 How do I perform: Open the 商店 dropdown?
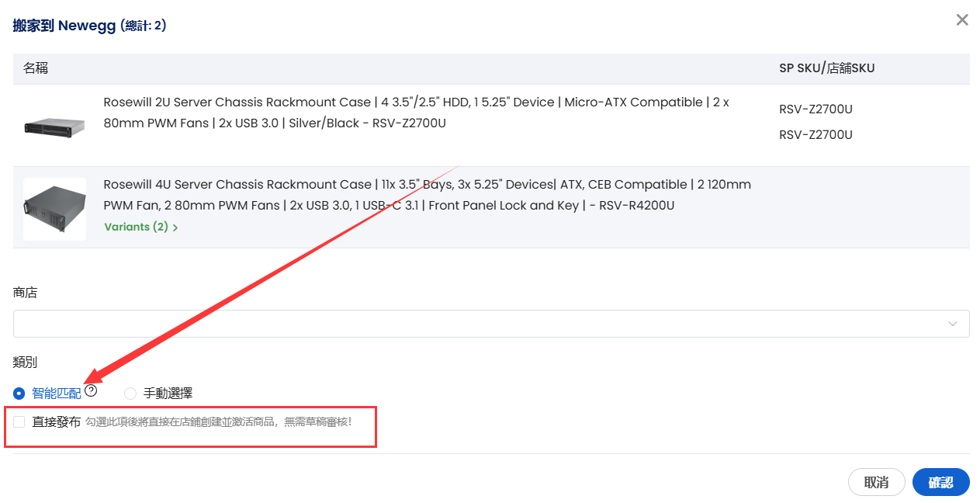pyautogui.click(x=491, y=324)
